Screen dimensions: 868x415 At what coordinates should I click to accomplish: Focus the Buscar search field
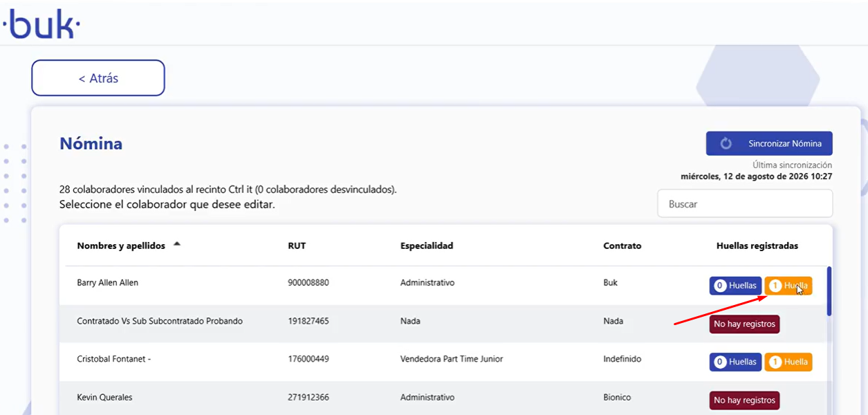[745, 204]
